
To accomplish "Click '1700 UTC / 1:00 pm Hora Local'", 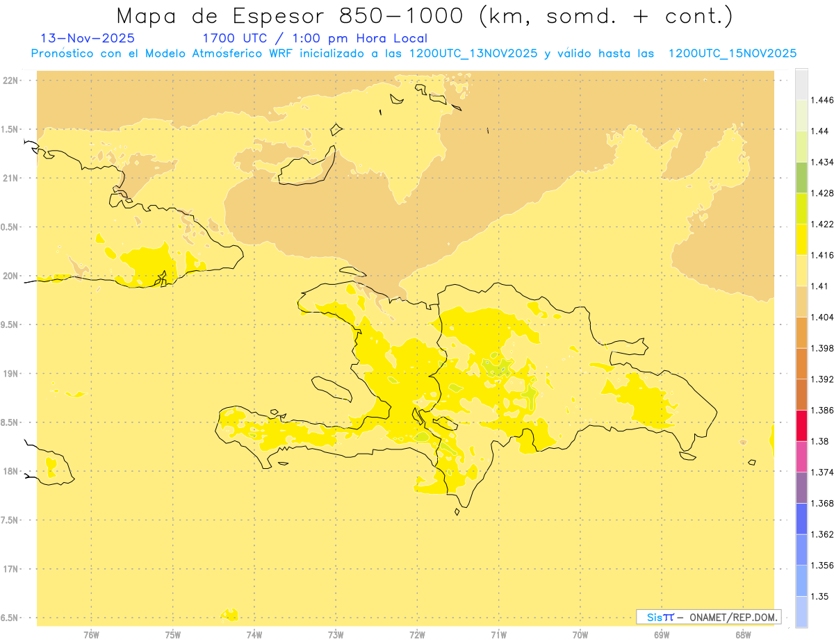I will (315, 39).
